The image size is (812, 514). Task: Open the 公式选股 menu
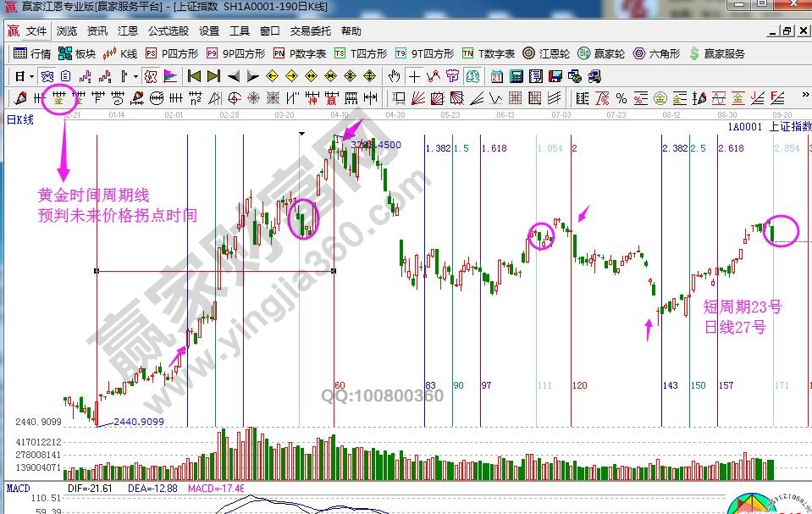tap(168, 31)
